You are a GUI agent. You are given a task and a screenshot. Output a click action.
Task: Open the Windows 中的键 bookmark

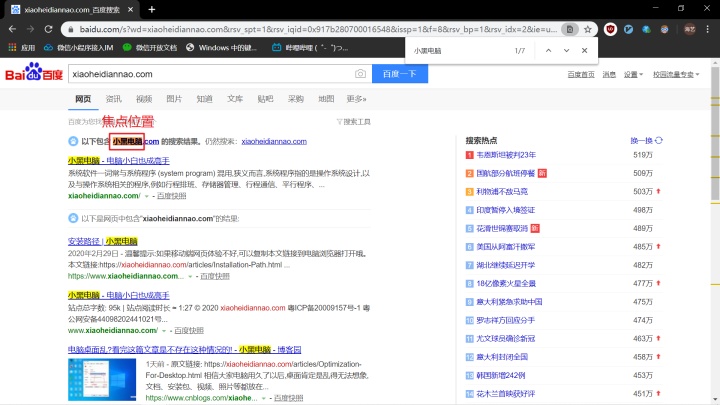221,47
